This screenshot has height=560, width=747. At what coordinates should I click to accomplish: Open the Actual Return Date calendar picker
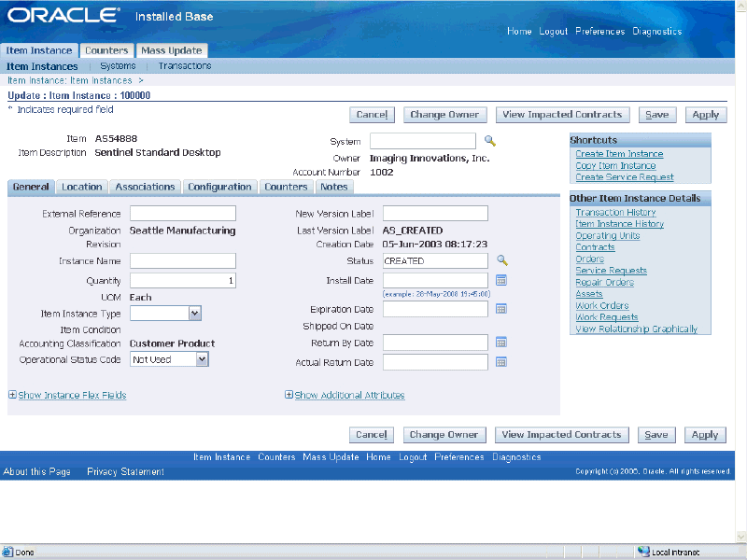pos(501,362)
